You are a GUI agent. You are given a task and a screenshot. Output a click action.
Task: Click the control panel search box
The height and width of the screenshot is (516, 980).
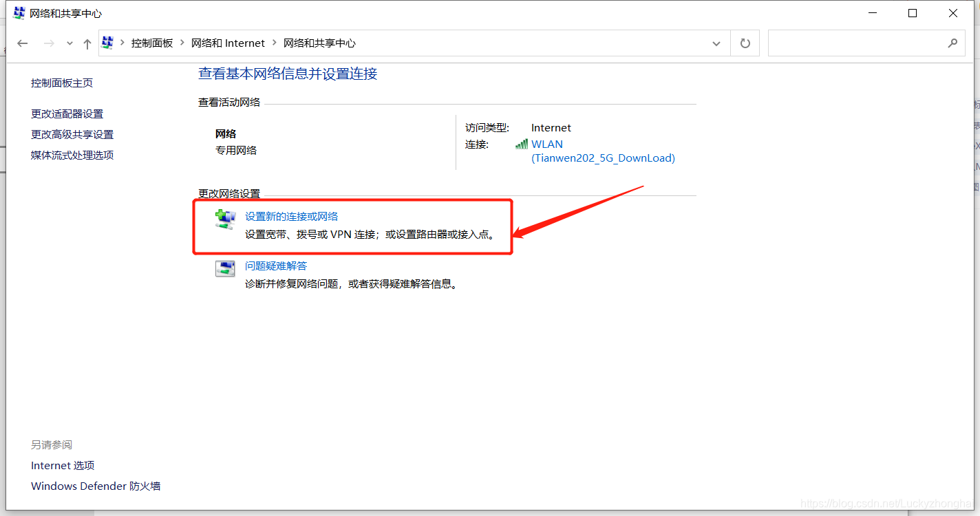[x=866, y=43]
